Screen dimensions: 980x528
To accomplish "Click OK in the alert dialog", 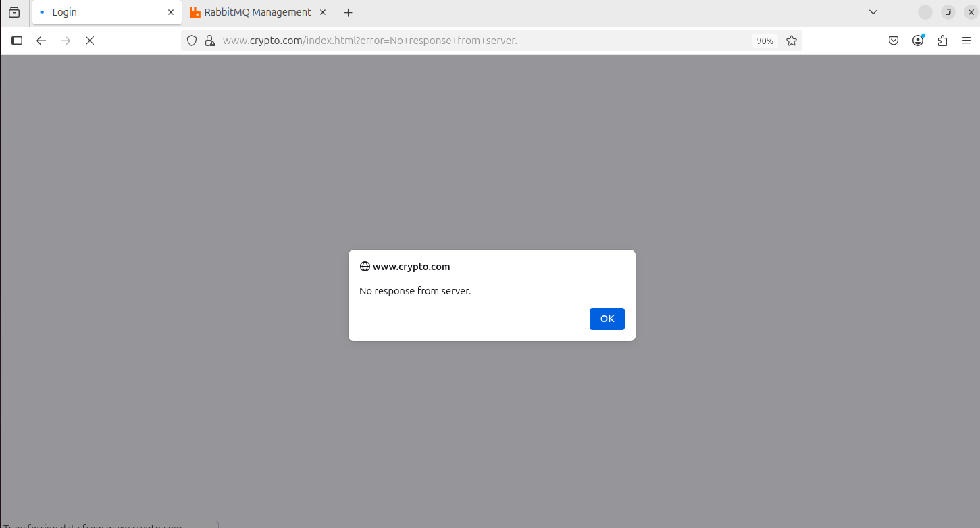I will (x=607, y=319).
